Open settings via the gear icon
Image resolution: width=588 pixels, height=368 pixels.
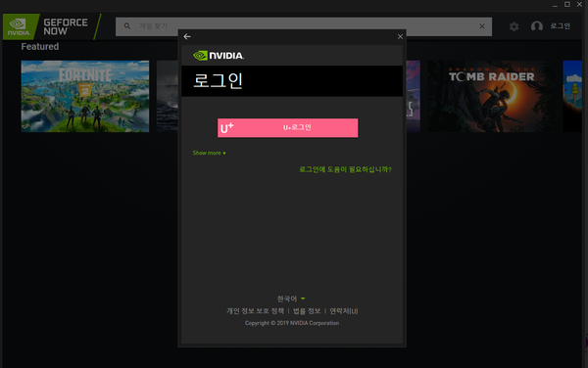pyautogui.click(x=514, y=26)
